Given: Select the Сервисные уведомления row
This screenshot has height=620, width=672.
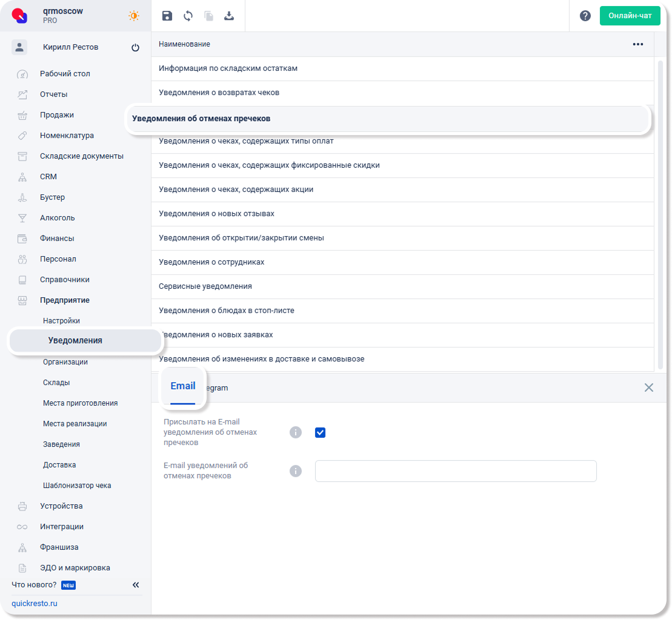Looking at the screenshot, I should point(205,286).
